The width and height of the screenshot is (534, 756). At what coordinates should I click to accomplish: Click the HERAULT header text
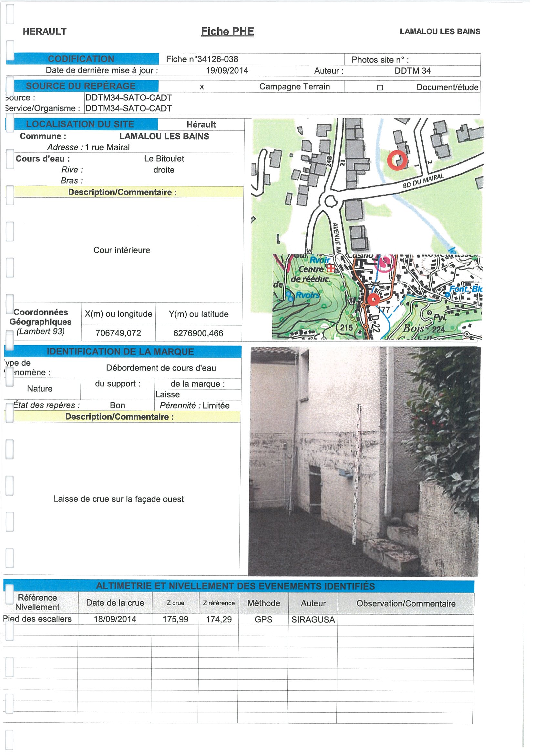click(x=45, y=32)
